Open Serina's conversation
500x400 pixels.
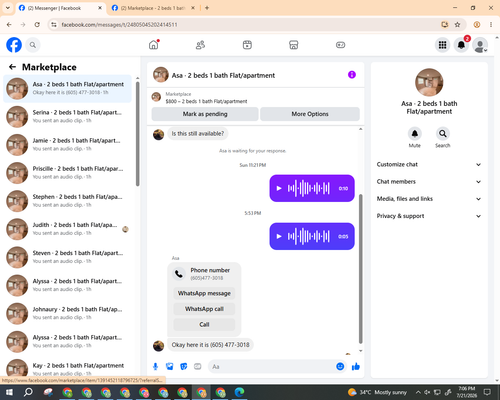click(67, 117)
